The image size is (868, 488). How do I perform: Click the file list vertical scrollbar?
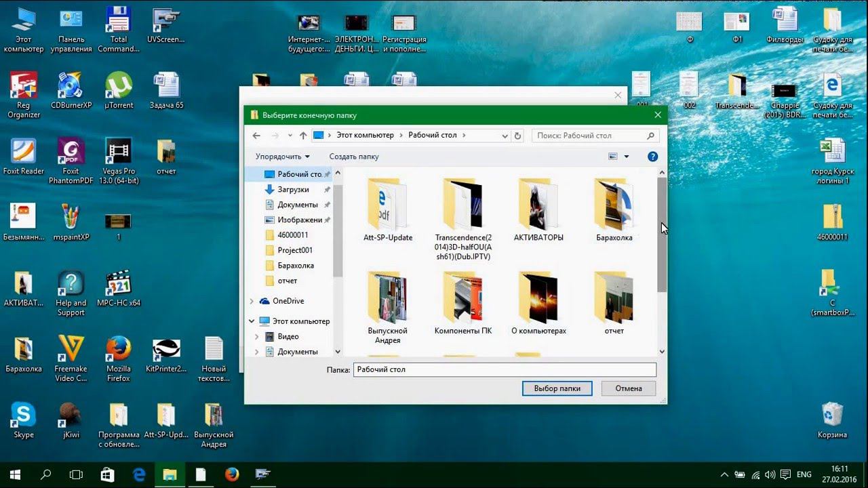[x=662, y=261]
